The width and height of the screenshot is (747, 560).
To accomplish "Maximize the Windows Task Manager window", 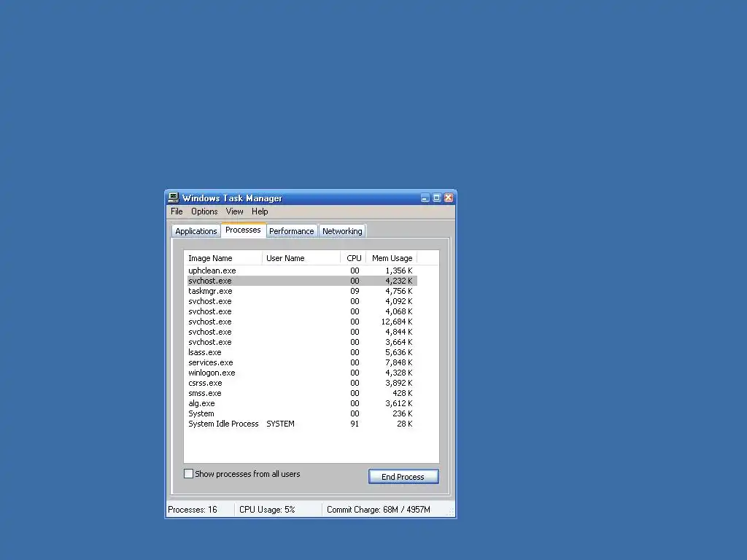I will tap(436, 198).
